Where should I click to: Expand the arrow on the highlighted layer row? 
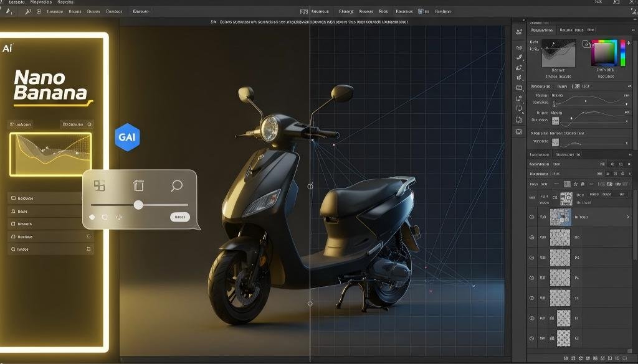tap(627, 217)
